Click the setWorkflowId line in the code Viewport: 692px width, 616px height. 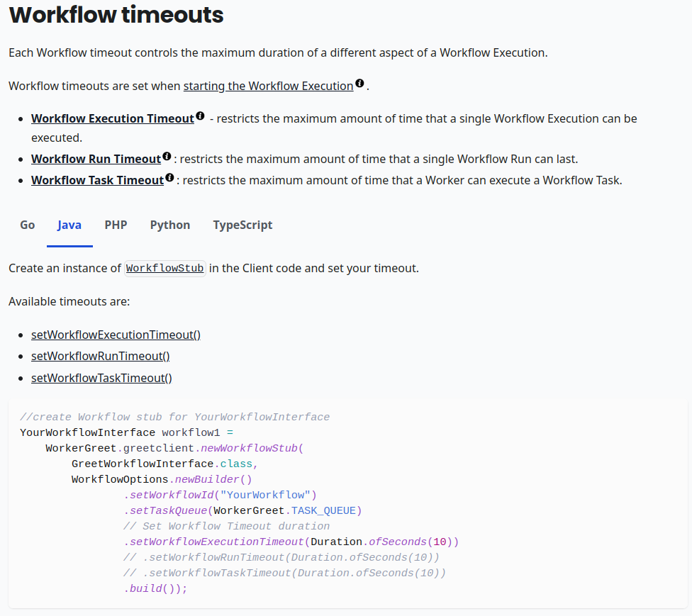(x=221, y=495)
